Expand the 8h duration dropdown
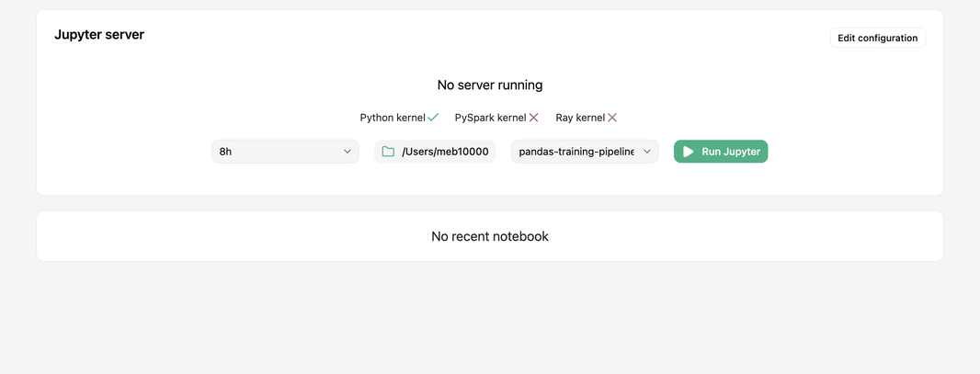Screen dimensions: 980x374 (x=285, y=151)
